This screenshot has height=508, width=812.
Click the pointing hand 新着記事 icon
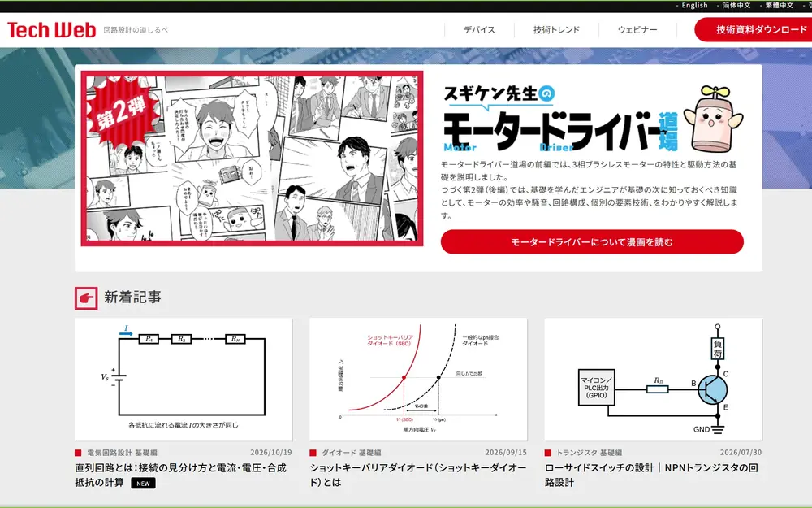[86, 298]
